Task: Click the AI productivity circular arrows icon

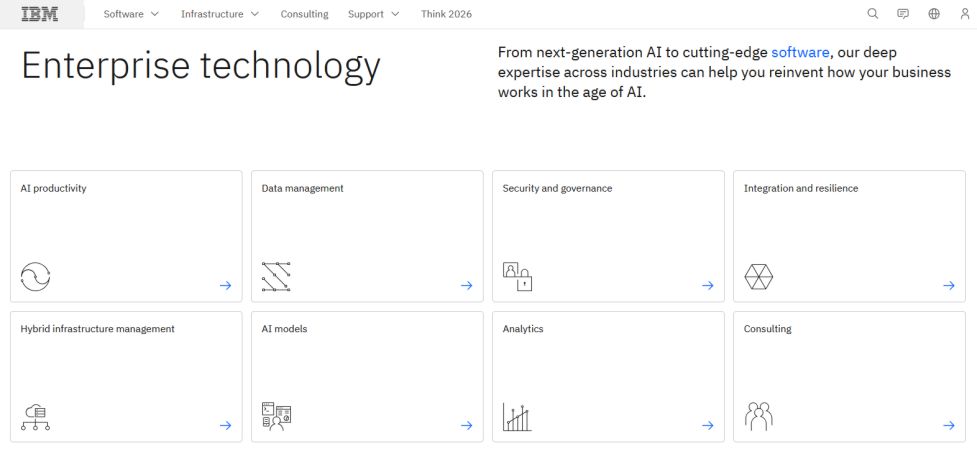Action: [36, 277]
